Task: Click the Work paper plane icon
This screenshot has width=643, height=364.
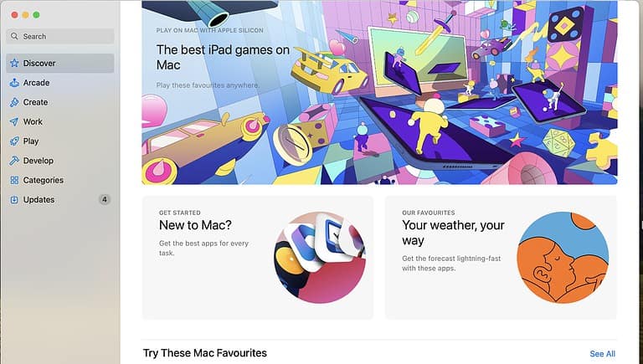Action: click(x=14, y=121)
